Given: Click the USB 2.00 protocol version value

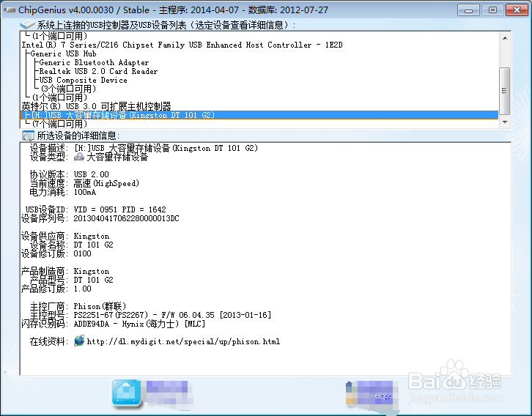Looking at the screenshot, I should coord(92,174).
